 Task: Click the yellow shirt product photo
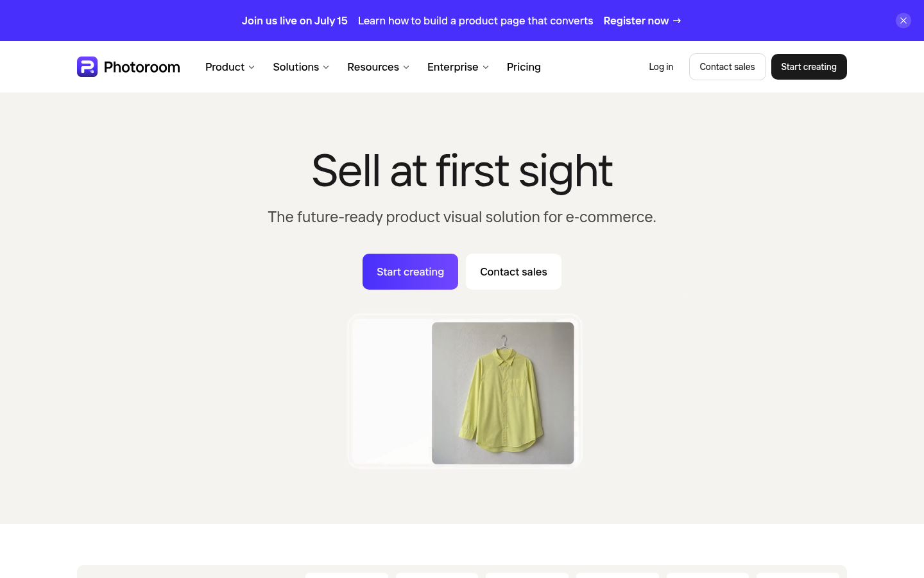503,393
